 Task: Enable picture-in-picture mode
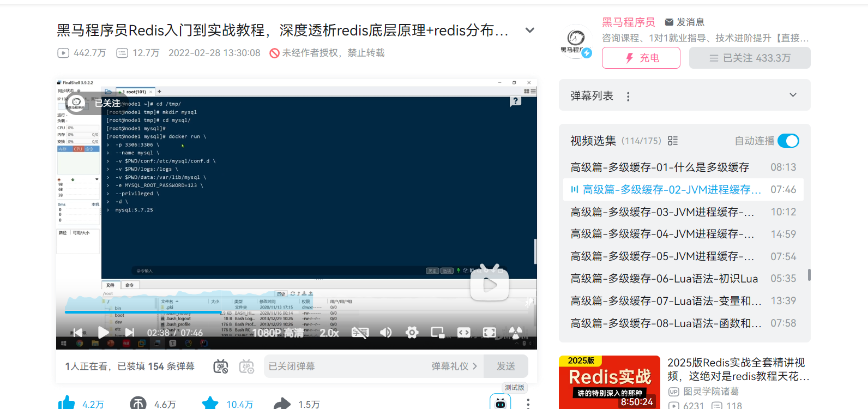point(437,332)
